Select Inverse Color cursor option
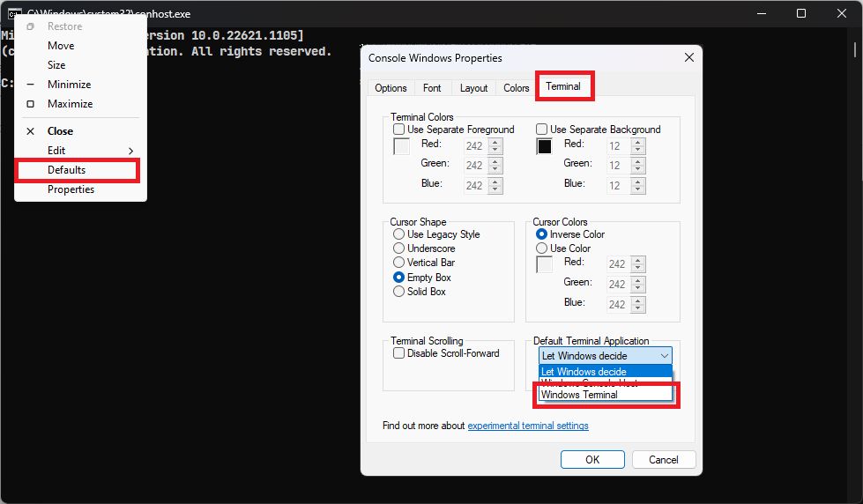 (541, 234)
